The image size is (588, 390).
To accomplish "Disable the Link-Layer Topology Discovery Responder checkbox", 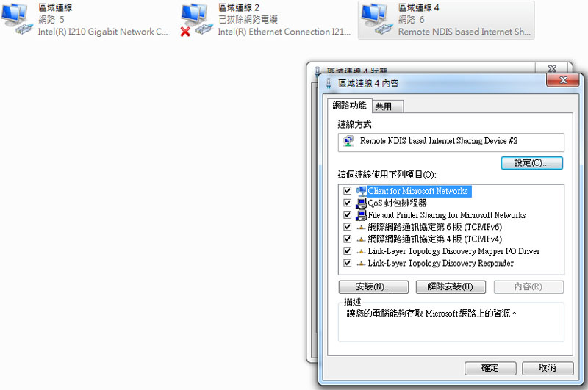I will tap(347, 263).
